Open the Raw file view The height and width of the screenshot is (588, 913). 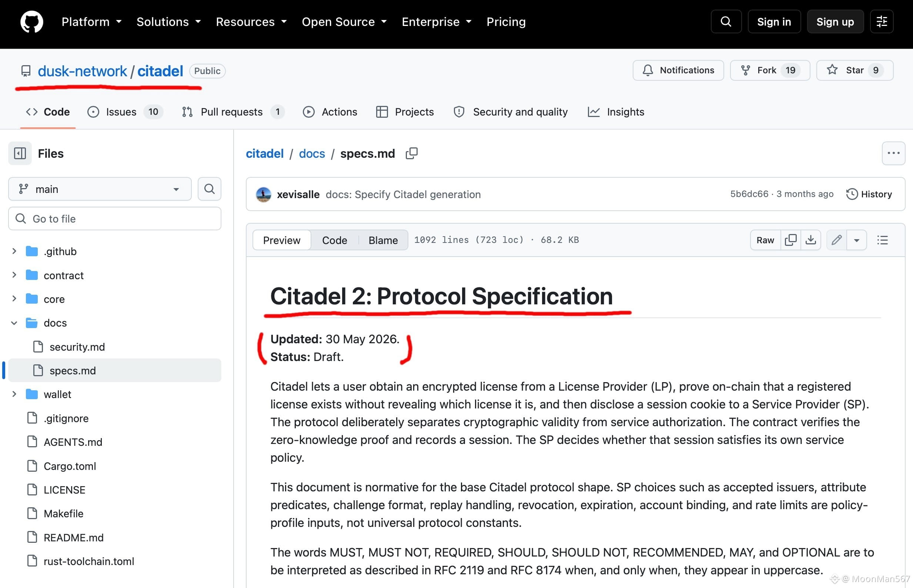click(x=765, y=240)
